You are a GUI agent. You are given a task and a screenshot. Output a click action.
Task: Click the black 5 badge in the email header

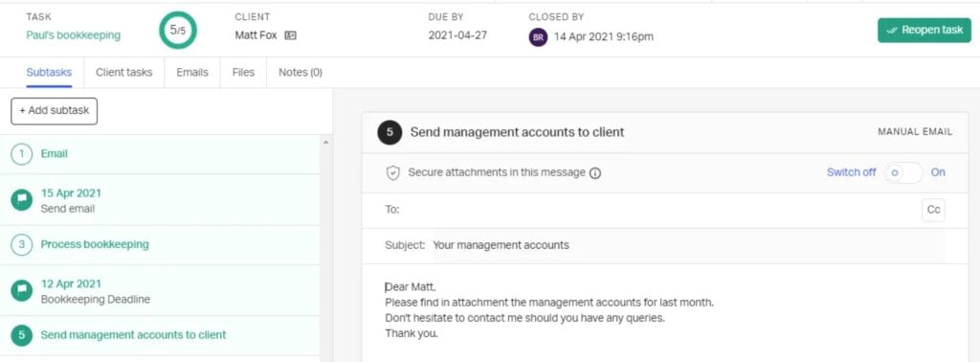tap(390, 132)
